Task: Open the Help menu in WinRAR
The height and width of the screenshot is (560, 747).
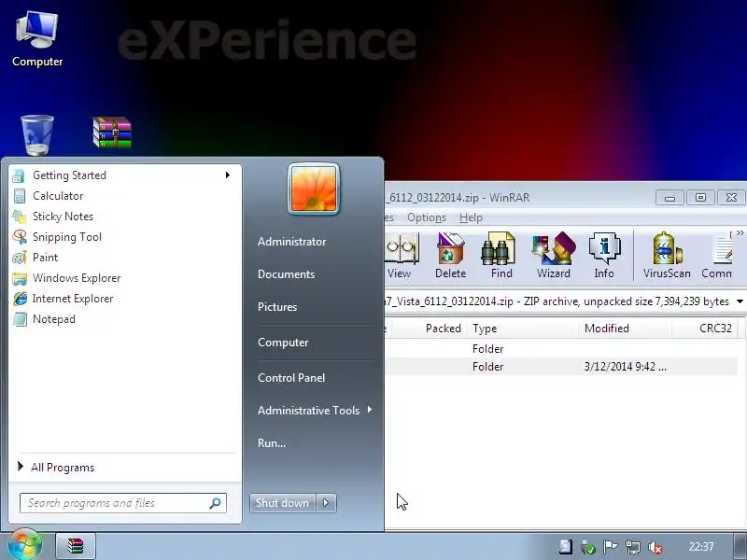Action: [x=471, y=217]
